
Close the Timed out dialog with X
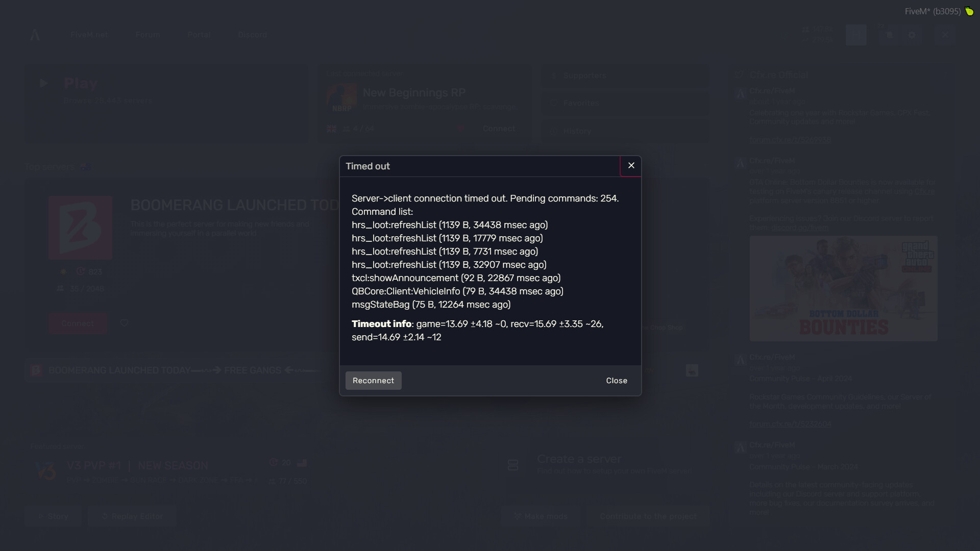point(631,166)
